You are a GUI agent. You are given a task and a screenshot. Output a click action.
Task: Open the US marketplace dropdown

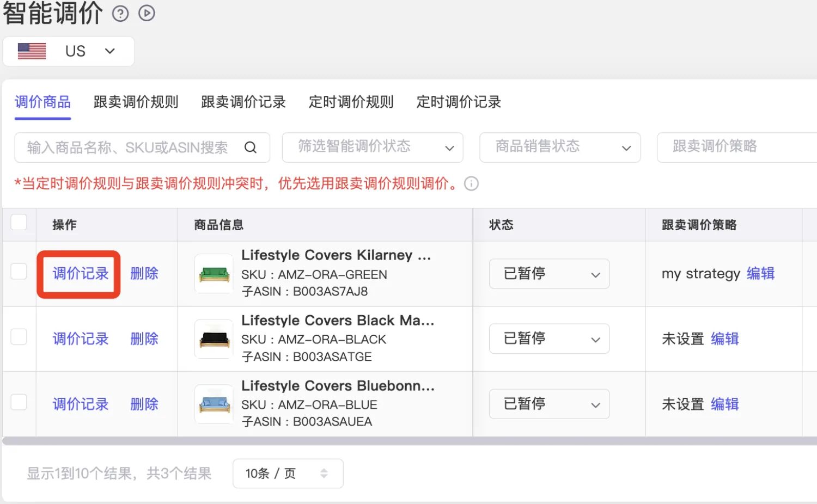pos(69,51)
